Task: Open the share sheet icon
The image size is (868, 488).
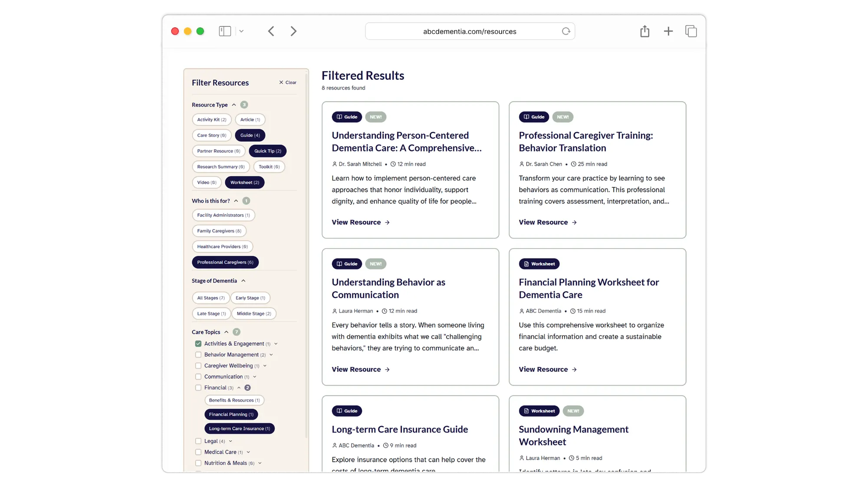Action: click(x=644, y=31)
